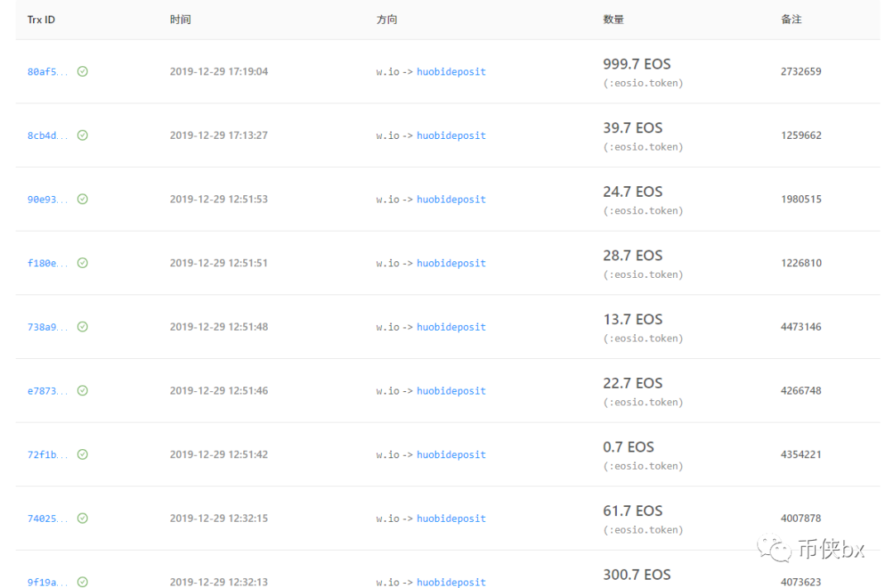
Task: Click the confirmed checkmark icon beside 80af5
Action: 83,71
